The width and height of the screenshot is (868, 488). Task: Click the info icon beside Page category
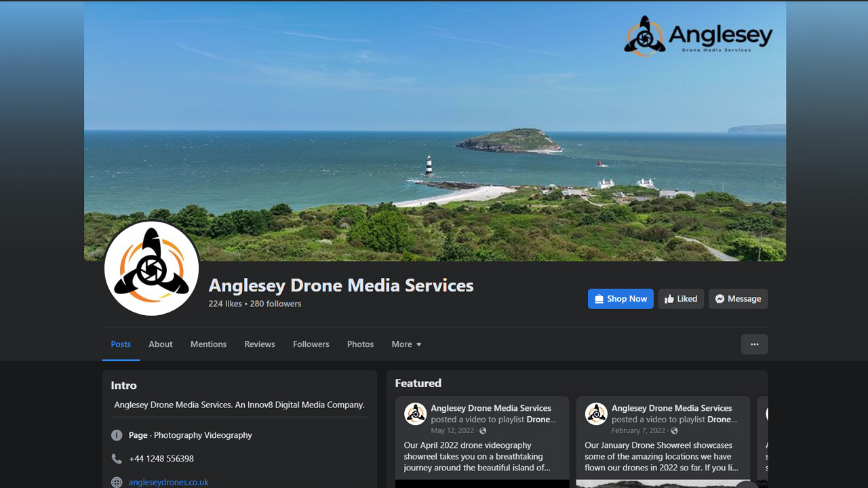coord(117,435)
